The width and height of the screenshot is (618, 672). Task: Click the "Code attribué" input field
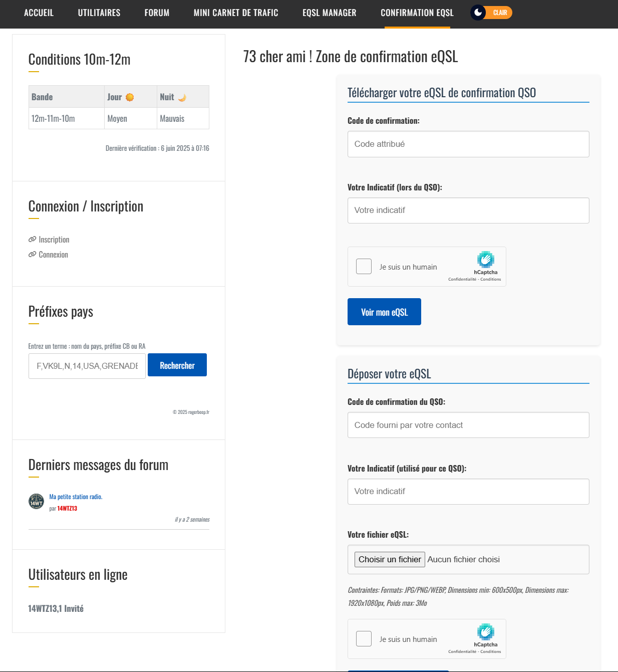[468, 144]
